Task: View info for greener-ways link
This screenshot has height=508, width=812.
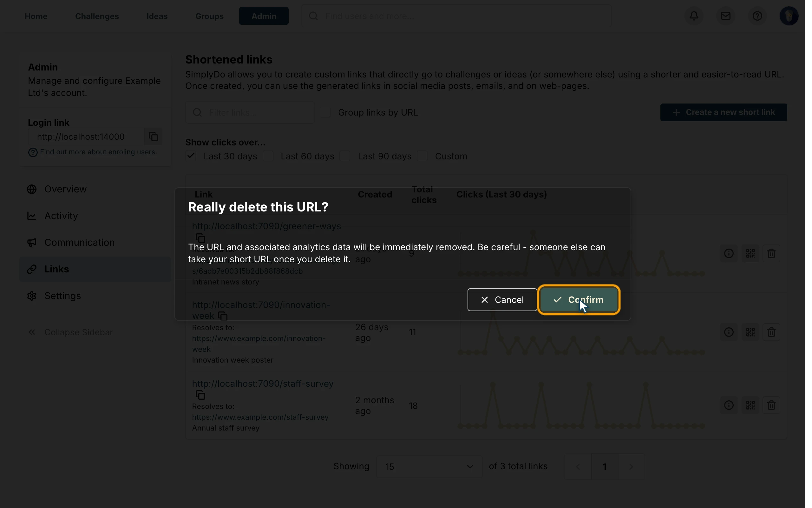Action: tap(729, 253)
